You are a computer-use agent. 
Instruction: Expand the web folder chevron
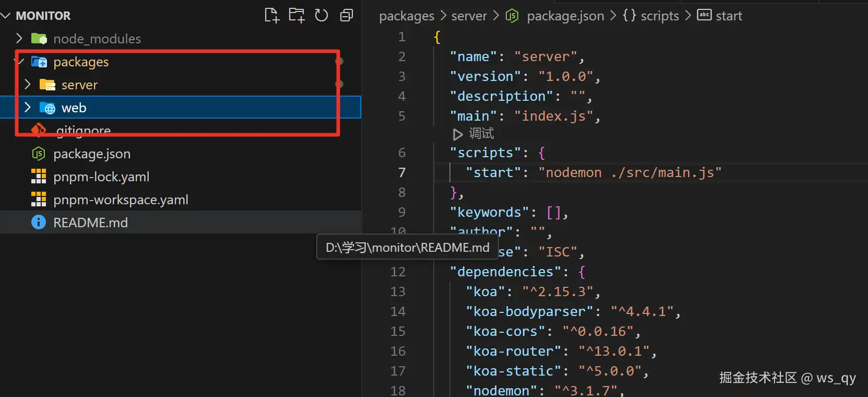click(x=28, y=107)
